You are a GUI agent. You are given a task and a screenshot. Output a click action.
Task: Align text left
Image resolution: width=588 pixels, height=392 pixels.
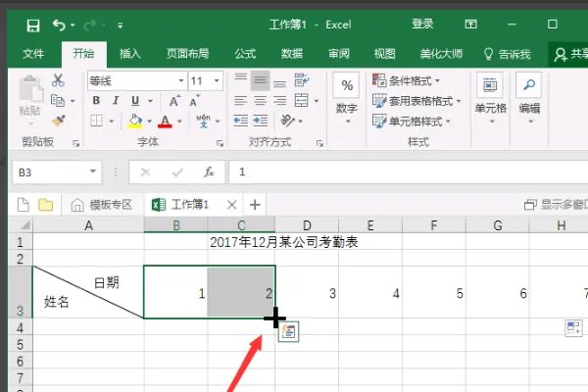click(x=241, y=101)
